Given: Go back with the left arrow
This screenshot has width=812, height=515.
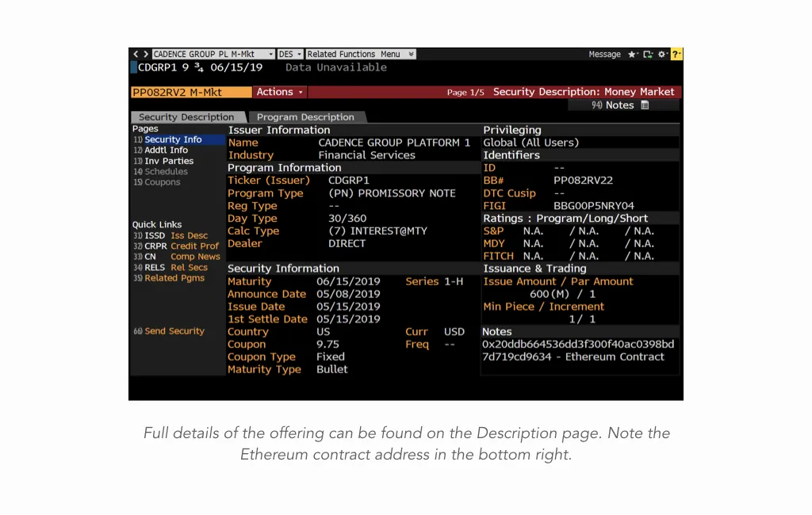Looking at the screenshot, I should point(136,54).
